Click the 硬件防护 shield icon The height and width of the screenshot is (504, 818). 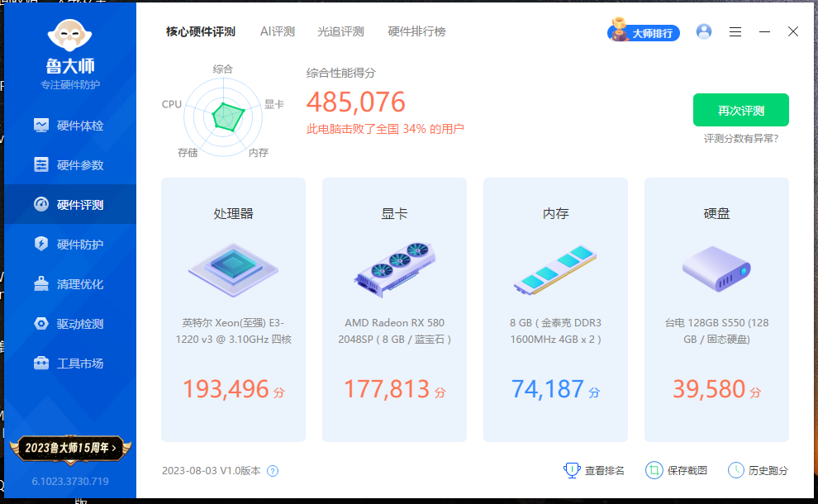pyautogui.click(x=41, y=245)
